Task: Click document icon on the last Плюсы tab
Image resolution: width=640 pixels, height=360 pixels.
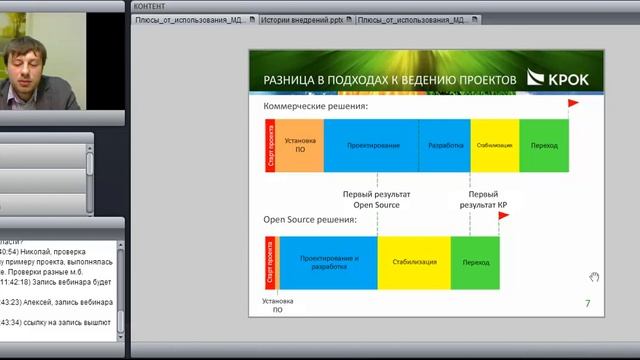Action: [x=475, y=19]
